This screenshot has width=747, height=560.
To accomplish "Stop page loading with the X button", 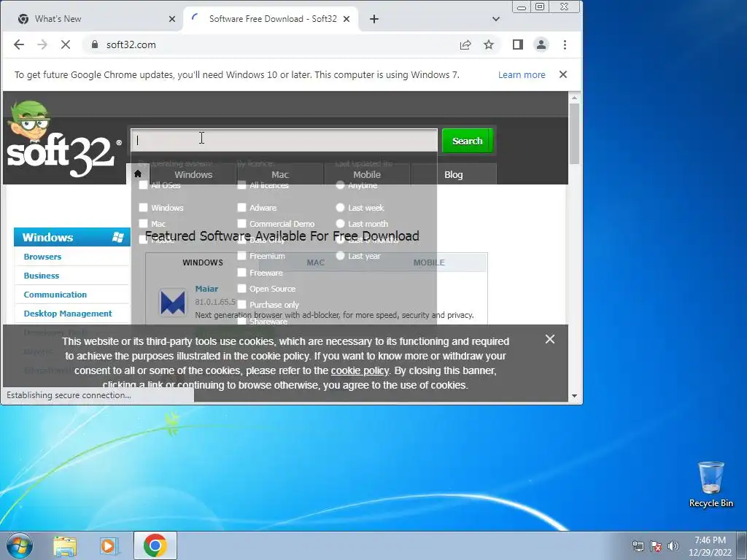I will click(x=66, y=44).
